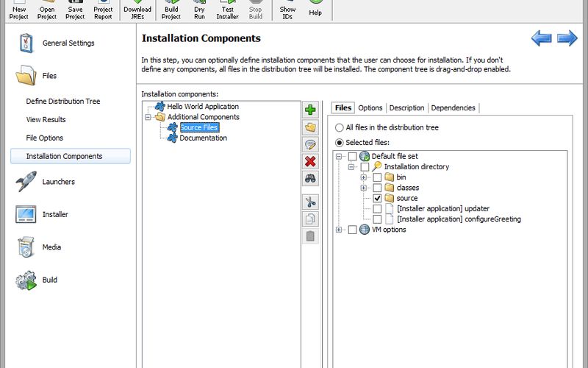Screen dimensions: 588x368
Task: Open Define Distribution Tree step
Action: (x=63, y=102)
